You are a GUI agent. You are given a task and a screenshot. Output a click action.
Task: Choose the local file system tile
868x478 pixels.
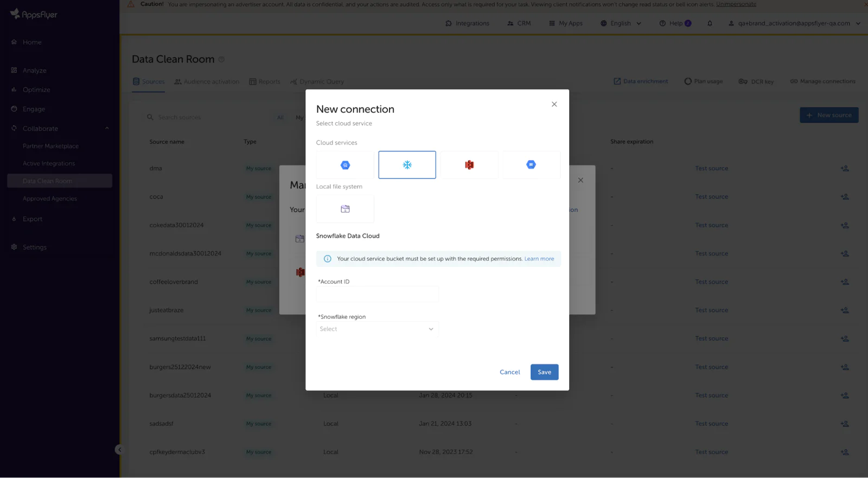click(345, 209)
